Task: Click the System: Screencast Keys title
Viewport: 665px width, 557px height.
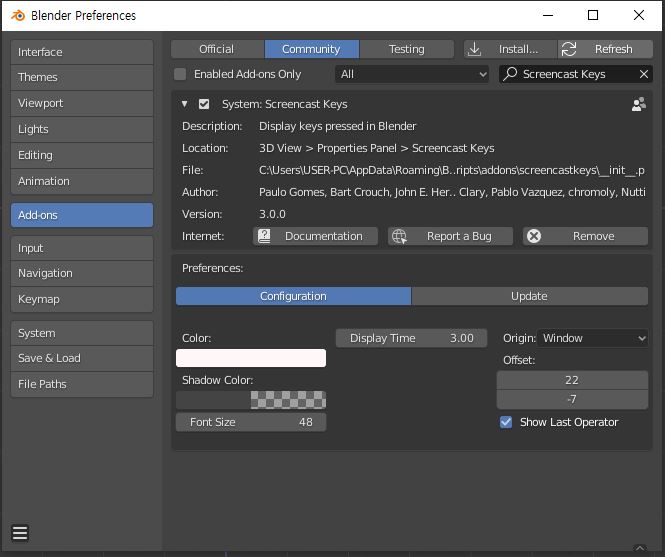Action: pos(285,104)
